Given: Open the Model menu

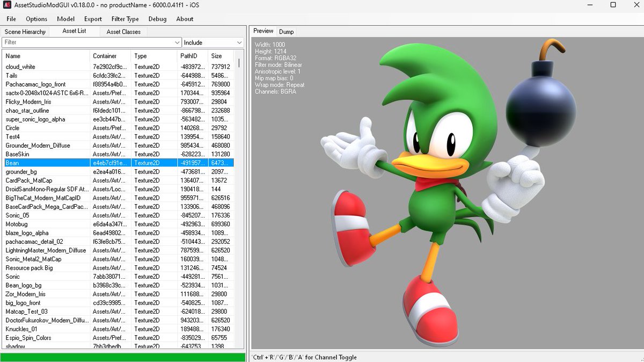Looking at the screenshot, I should 65,19.
